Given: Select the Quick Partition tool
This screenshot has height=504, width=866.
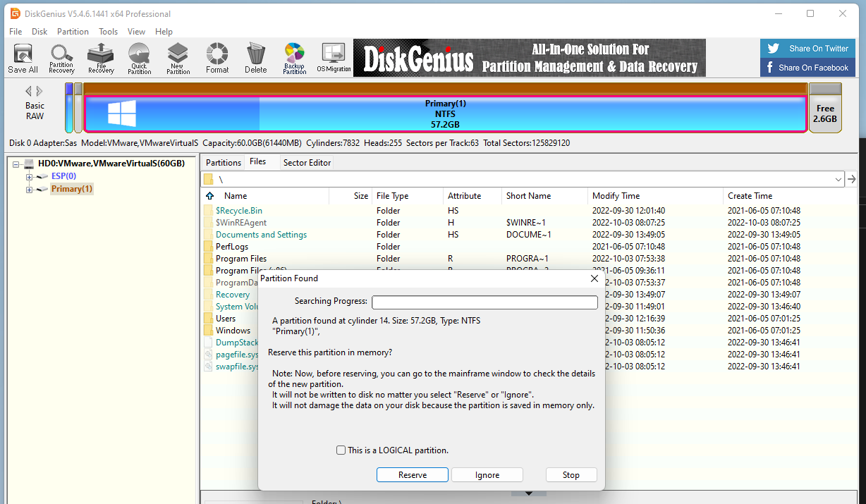Looking at the screenshot, I should [139, 59].
